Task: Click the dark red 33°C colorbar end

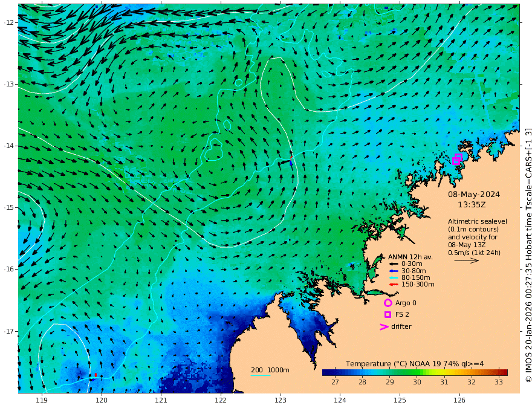Action: click(x=503, y=373)
